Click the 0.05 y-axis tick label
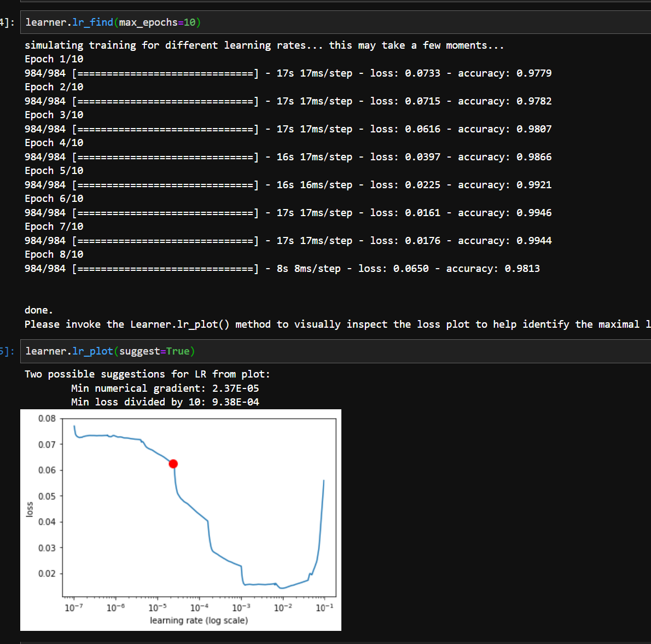The width and height of the screenshot is (651, 644). [x=47, y=496]
